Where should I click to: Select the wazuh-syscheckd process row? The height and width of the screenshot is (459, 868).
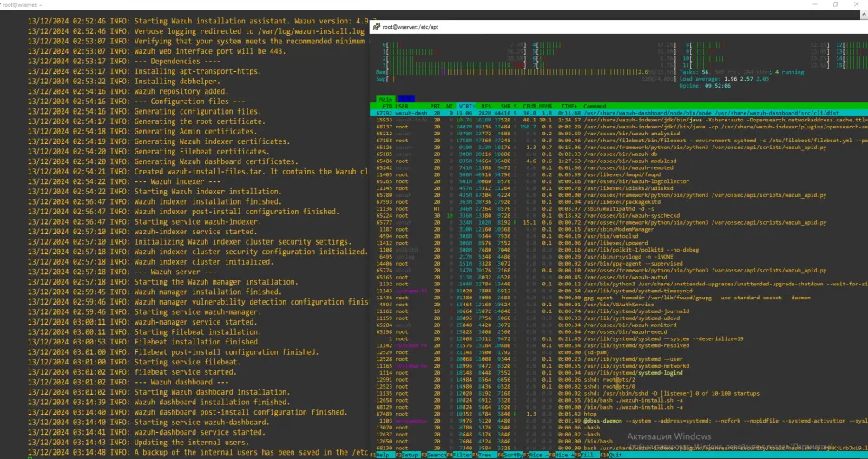[619, 215]
